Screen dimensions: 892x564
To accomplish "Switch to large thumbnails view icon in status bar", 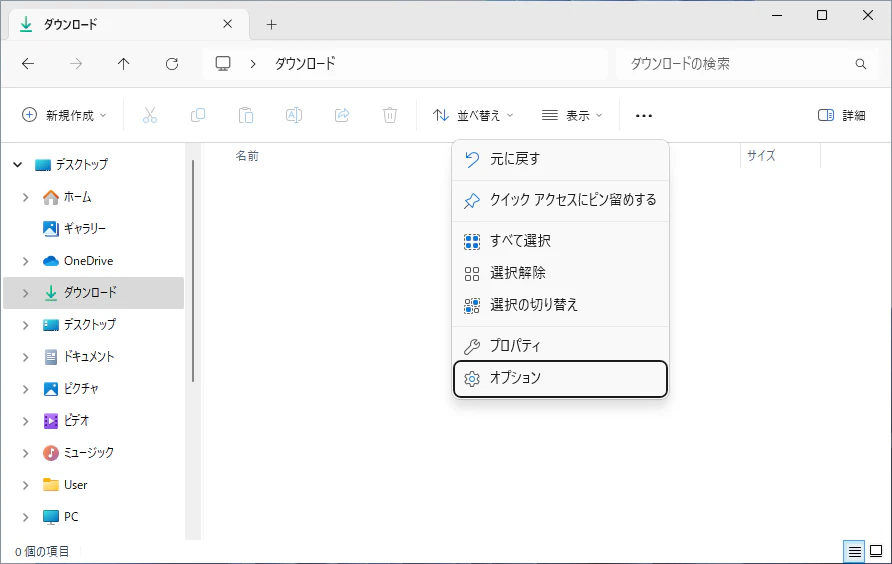I will click(x=877, y=551).
